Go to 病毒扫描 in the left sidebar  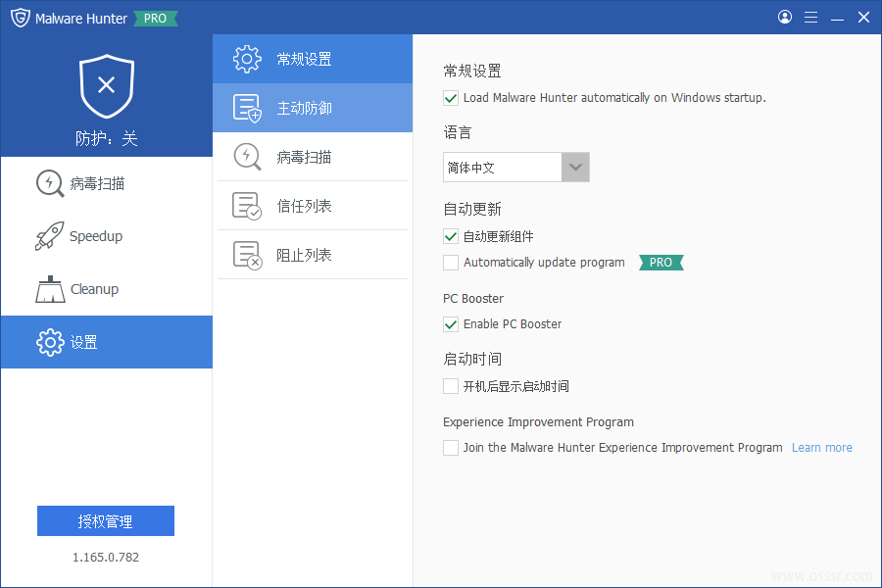107,183
